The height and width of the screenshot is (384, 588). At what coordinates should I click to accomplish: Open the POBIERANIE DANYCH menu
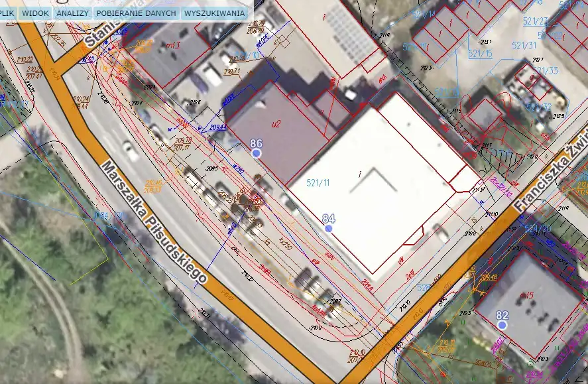point(136,13)
